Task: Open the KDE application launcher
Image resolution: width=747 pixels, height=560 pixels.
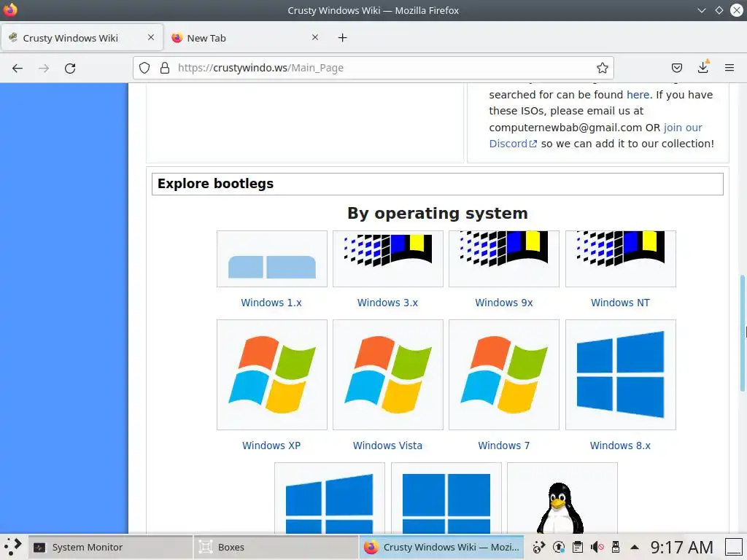Action: [x=12, y=547]
